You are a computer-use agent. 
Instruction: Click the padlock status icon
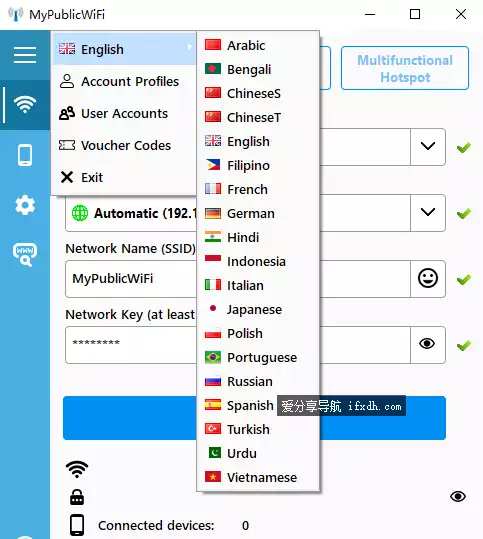tap(77, 497)
